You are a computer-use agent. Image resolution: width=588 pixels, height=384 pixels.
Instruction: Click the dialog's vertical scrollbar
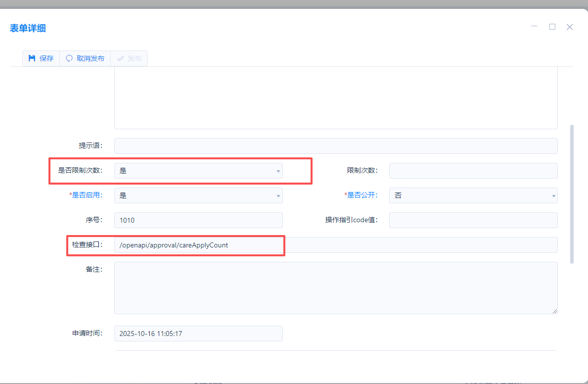click(572, 194)
